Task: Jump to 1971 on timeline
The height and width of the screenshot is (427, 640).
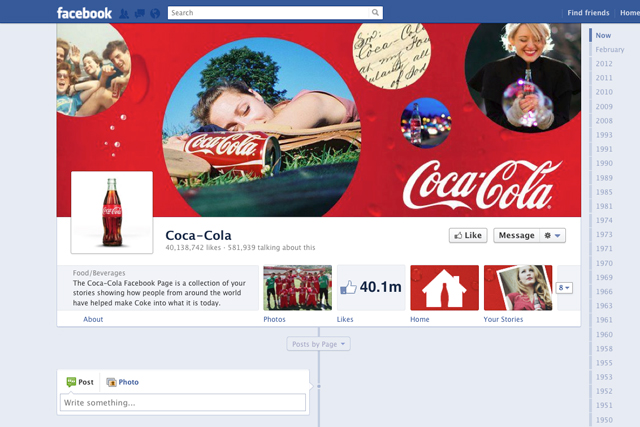Action: click(604, 249)
